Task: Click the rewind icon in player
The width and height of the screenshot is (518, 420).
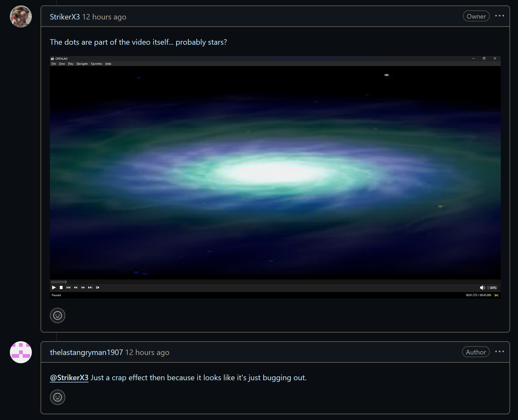Action: point(76,287)
